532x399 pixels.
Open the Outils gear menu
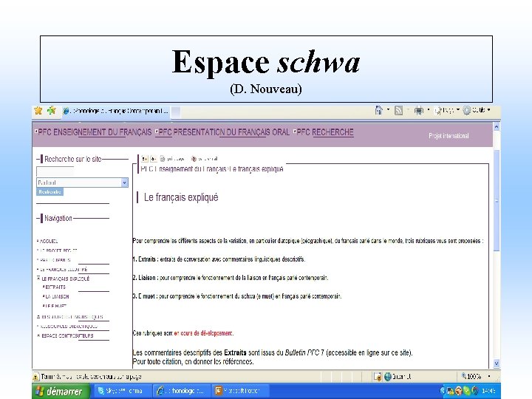477,110
